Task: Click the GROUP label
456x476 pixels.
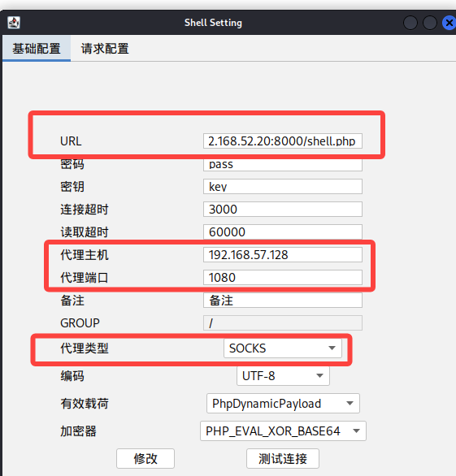Action: point(80,323)
